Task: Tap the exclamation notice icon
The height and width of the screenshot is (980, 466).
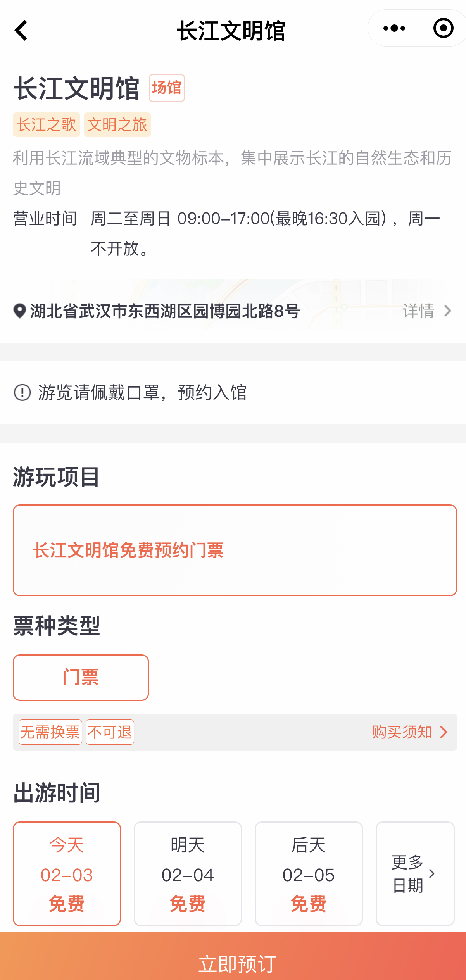Action: coord(22,392)
